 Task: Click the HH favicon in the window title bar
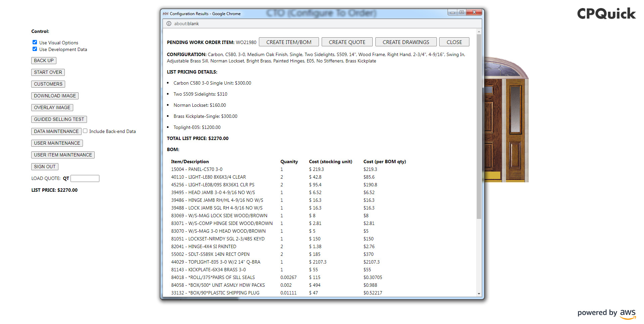165,13
